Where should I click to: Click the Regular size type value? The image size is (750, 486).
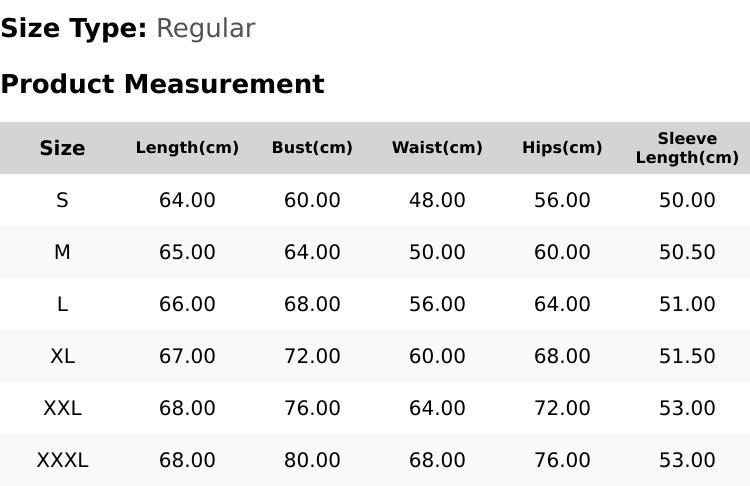206,29
